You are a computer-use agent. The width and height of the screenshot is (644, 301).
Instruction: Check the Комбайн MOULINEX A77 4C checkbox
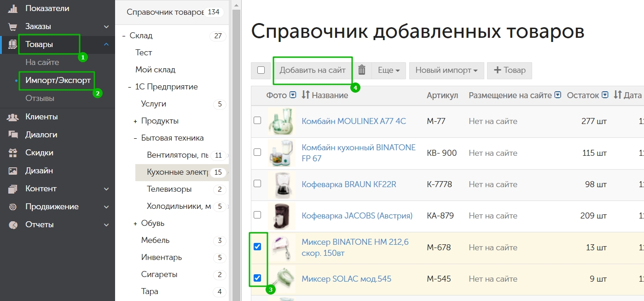tap(257, 120)
